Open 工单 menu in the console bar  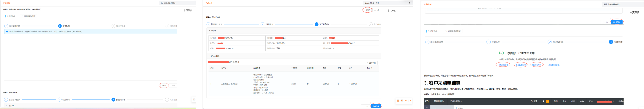(564, 101)
